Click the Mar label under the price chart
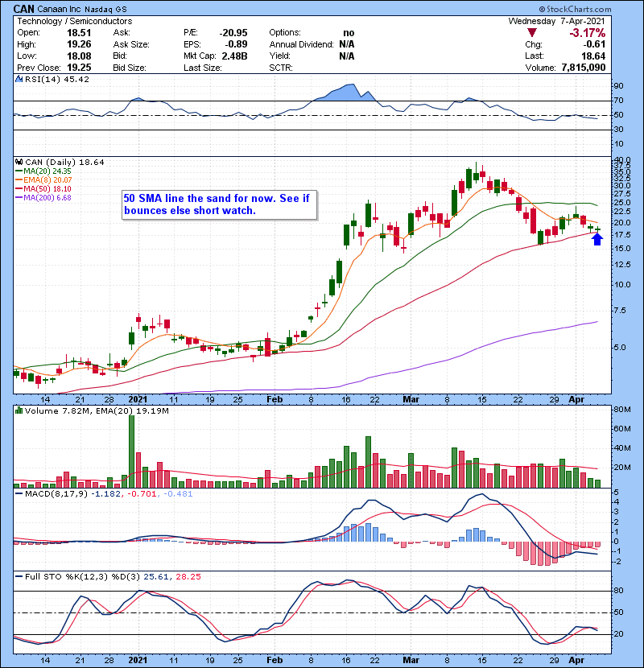644x668 pixels. 411,400
